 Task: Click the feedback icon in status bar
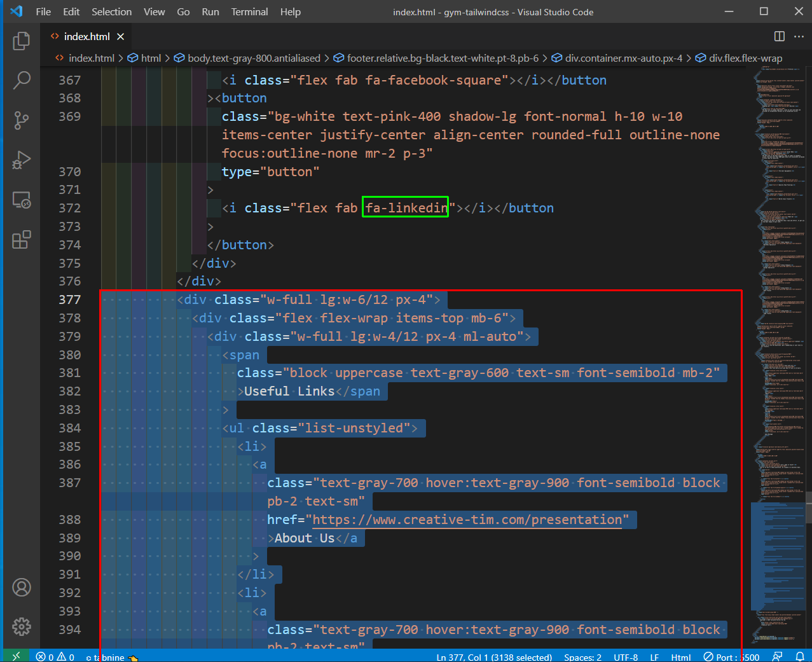pyautogui.click(x=777, y=657)
